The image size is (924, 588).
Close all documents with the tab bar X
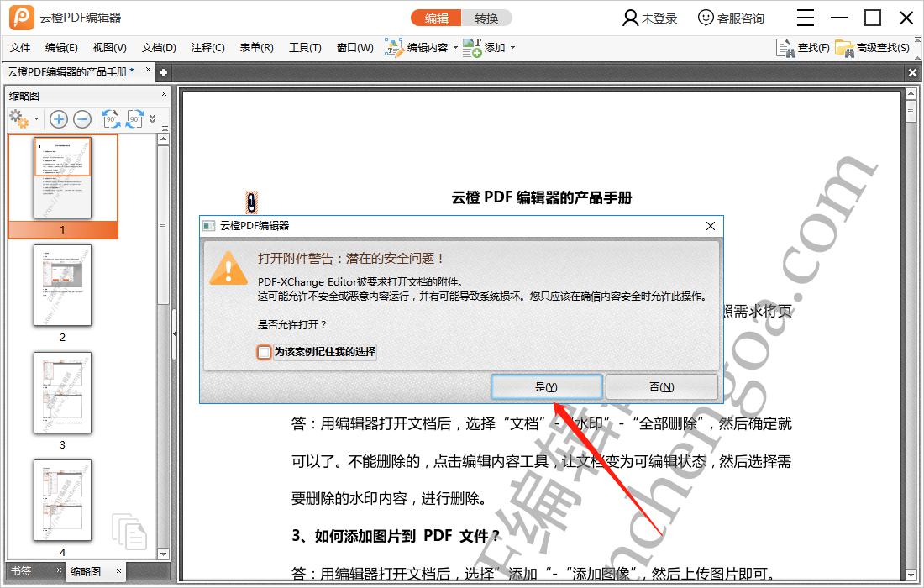[x=912, y=72]
